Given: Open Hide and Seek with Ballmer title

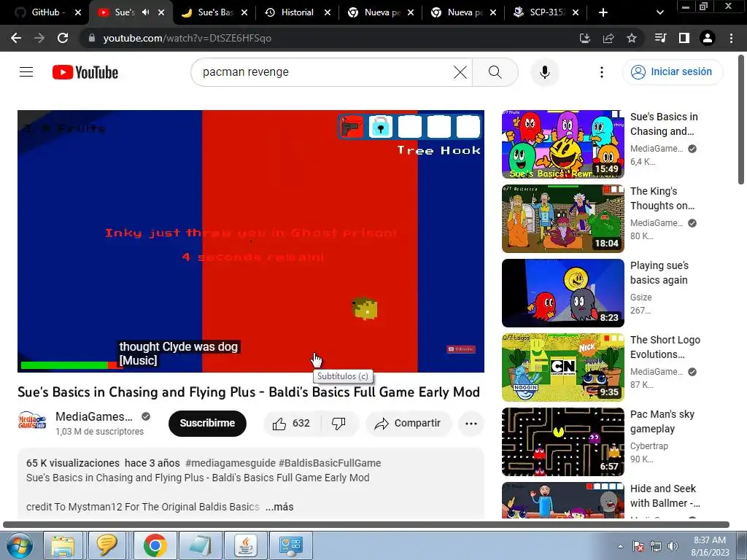Looking at the screenshot, I should coord(665,496).
